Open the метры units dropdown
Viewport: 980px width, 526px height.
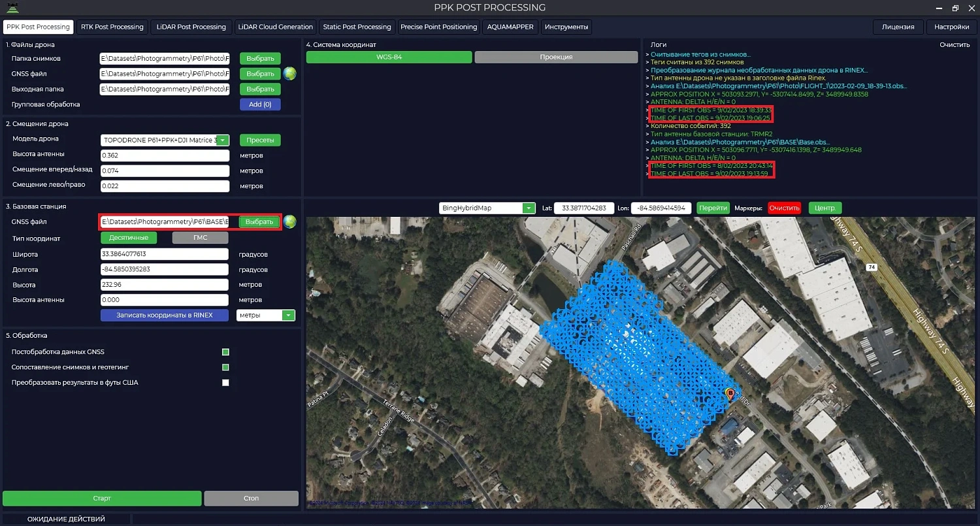(288, 316)
